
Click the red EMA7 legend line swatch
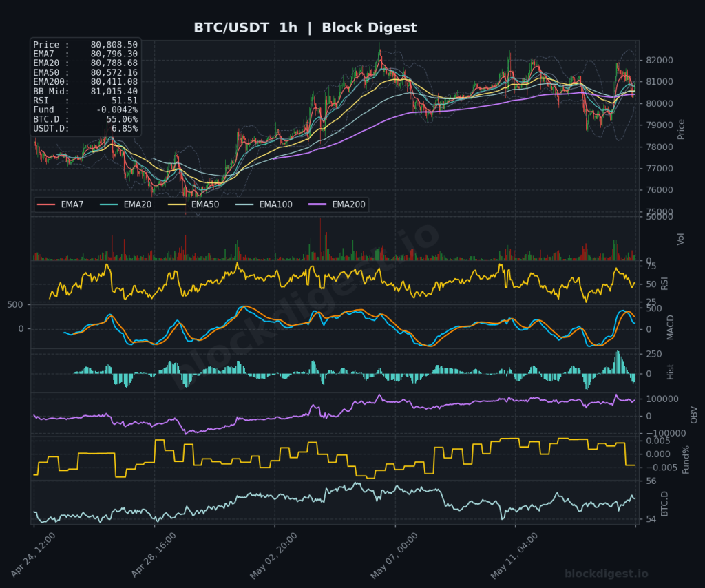click(46, 204)
